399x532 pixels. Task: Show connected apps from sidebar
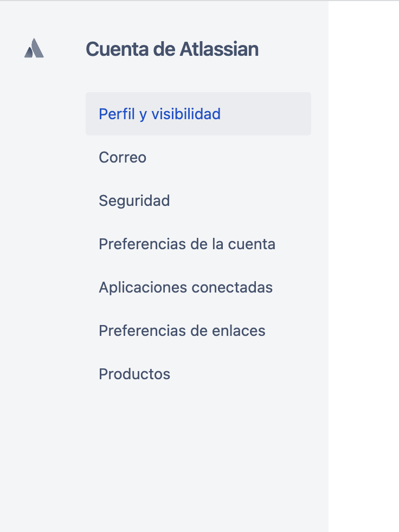click(x=185, y=288)
